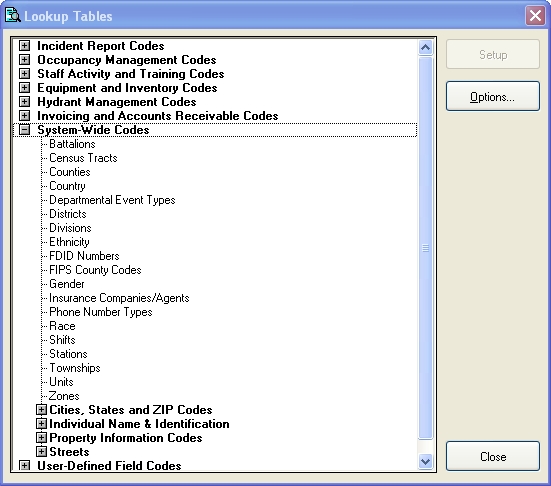551x486 pixels.
Task: Select the Stations lookup table
Action: [x=68, y=354]
